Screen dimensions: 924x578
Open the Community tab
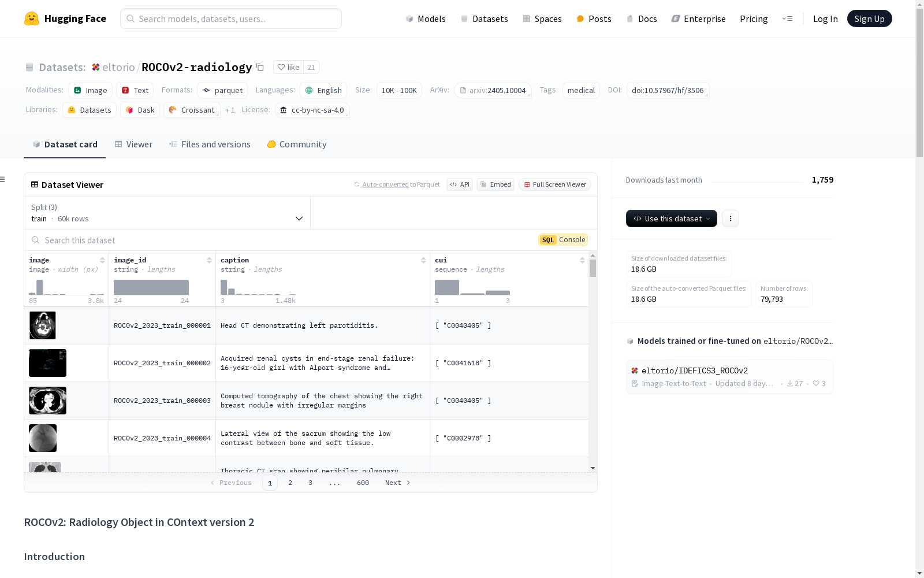coord(297,144)
